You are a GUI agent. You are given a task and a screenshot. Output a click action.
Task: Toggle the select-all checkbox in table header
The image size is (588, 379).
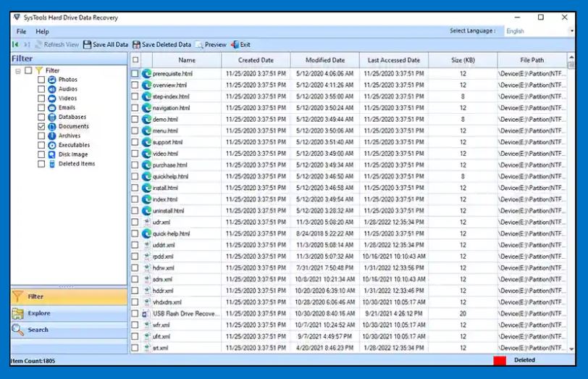coord(135,59)
